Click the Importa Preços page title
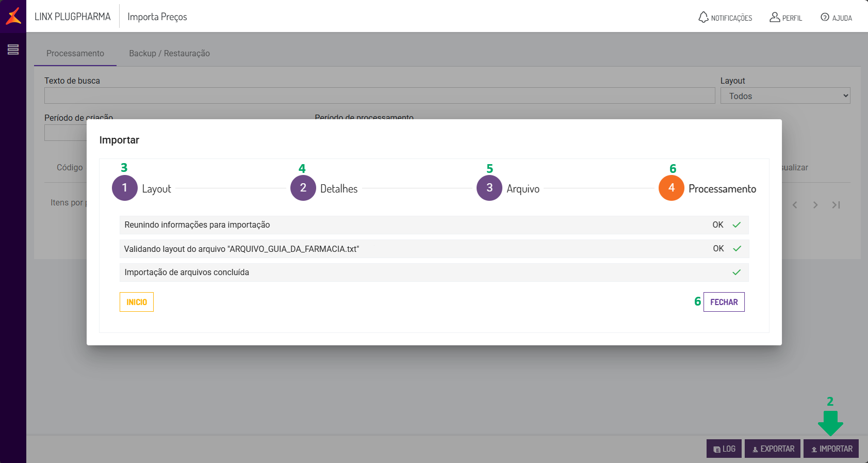The height and width of the screenshot is (463, 868). 157,17
